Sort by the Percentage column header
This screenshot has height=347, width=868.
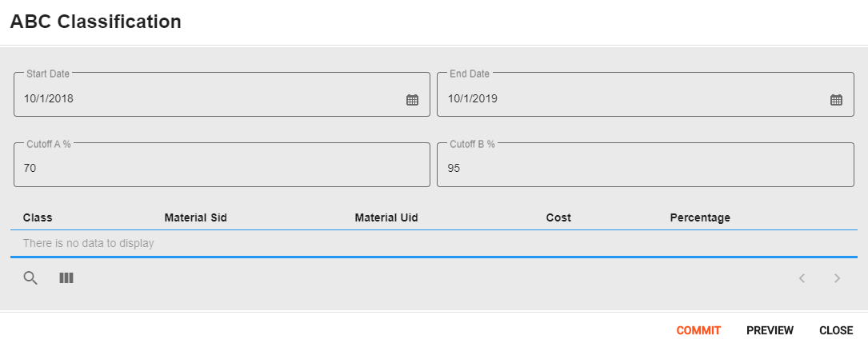click(700, 217)
